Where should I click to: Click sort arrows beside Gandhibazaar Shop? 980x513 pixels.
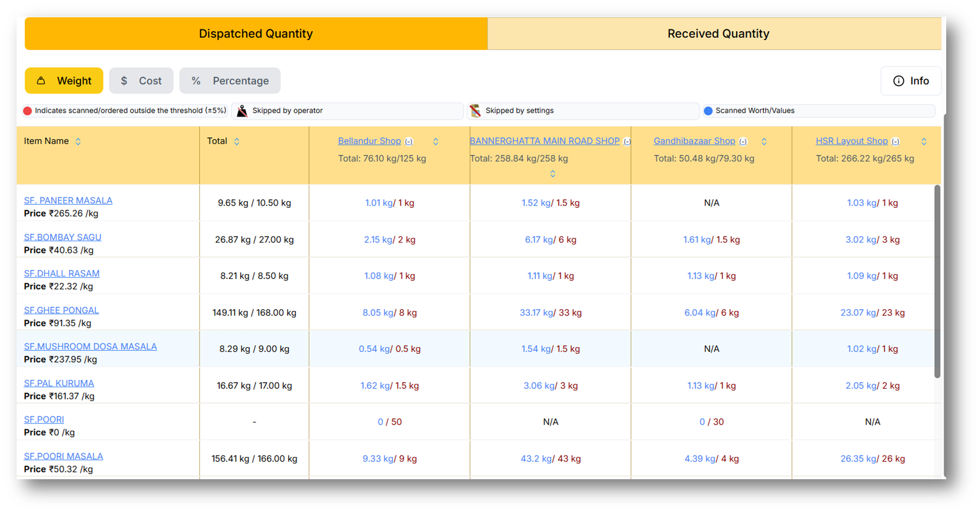pyautogui.click(x=764, y=141)
